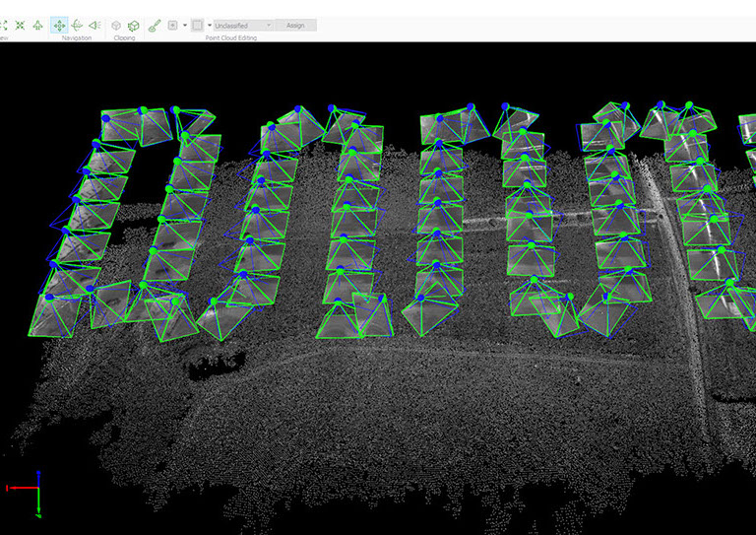Click the red axis on the orientation gizmo

click(20, 488)
